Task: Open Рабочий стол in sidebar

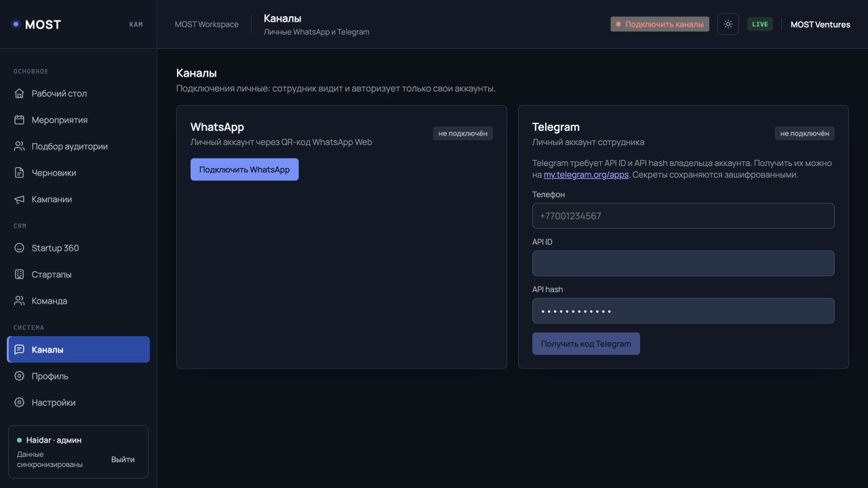Action: (78, 94)
